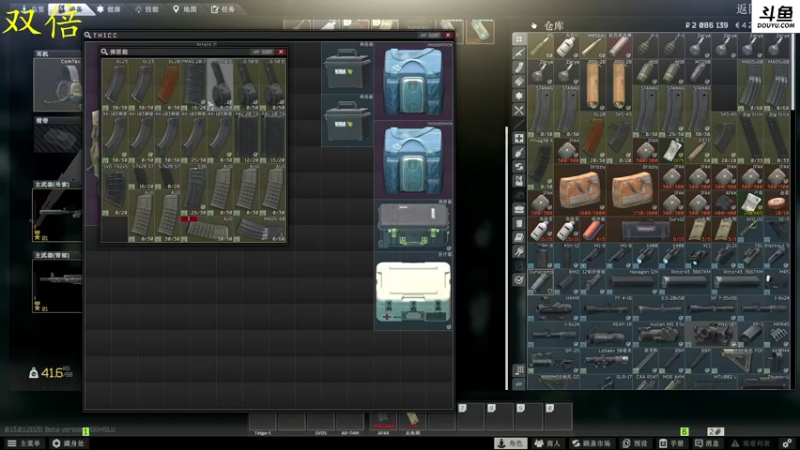
Task: Go to the 藏身处 hideout
Action: pyautogui.click(x=68, y=443)
